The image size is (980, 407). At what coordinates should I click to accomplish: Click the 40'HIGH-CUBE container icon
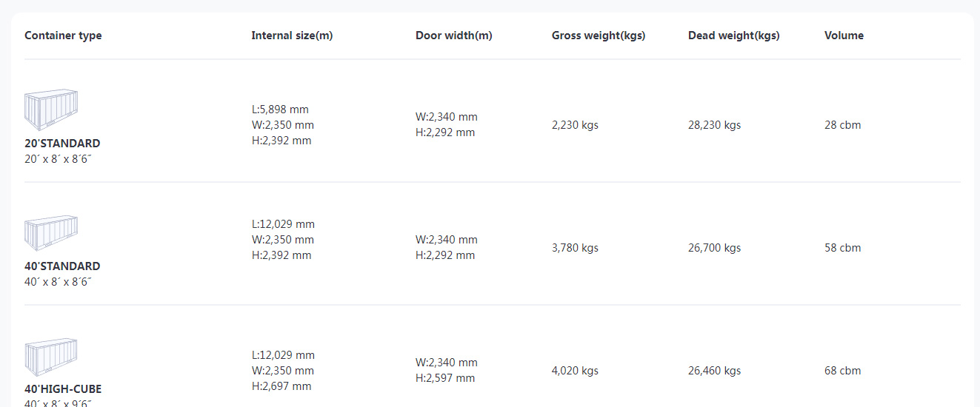point(51,357)
